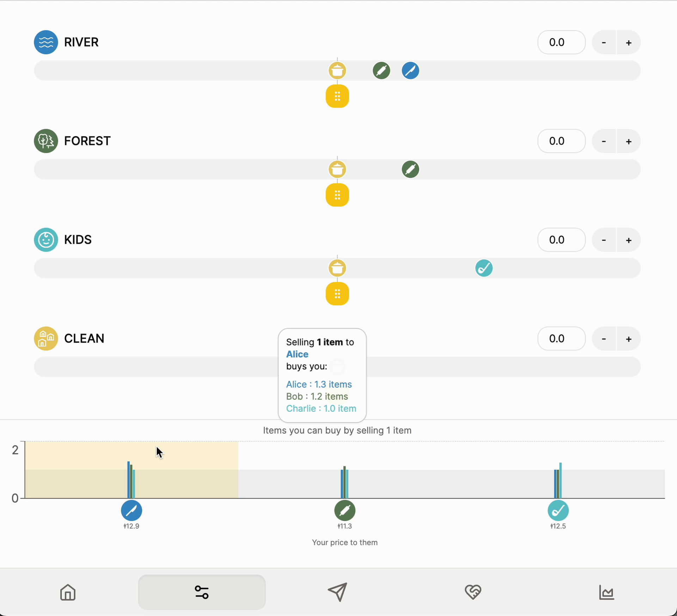Click the Clean houses icon
Viewport: 677px width, 616px height.
tap(46, 339)
